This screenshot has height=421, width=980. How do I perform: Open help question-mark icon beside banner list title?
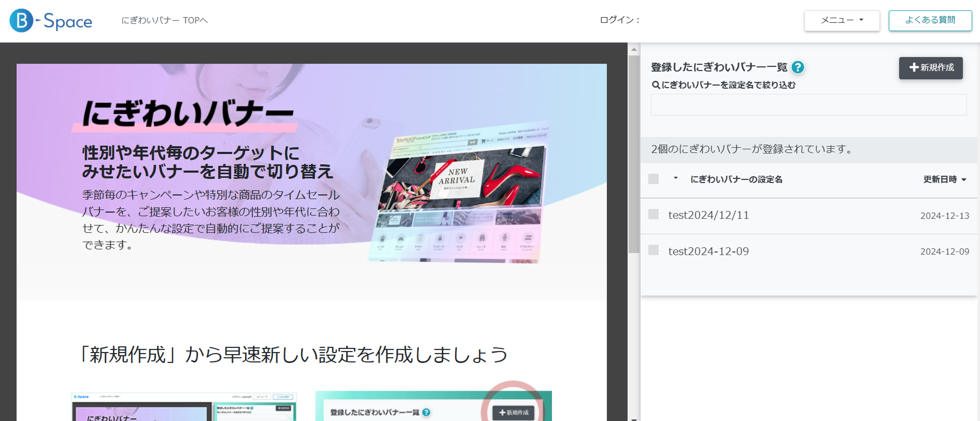coord(797,67)
